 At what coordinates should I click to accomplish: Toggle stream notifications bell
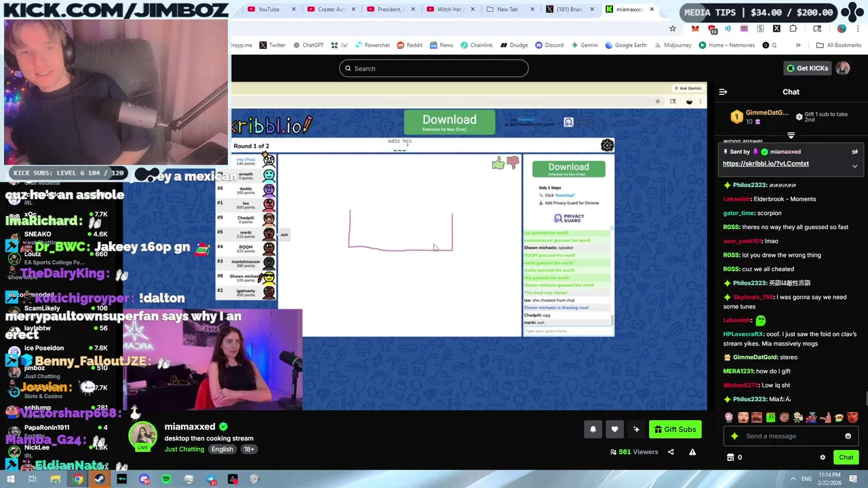pyautogui.click(x=593, y=429)
